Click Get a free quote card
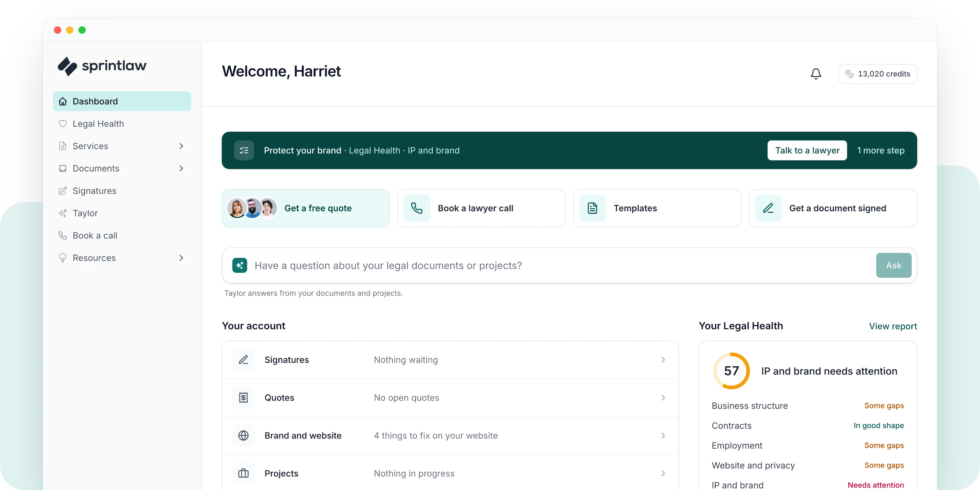The width and height of the screenshot is (980, 490). [x=306, y=208]
